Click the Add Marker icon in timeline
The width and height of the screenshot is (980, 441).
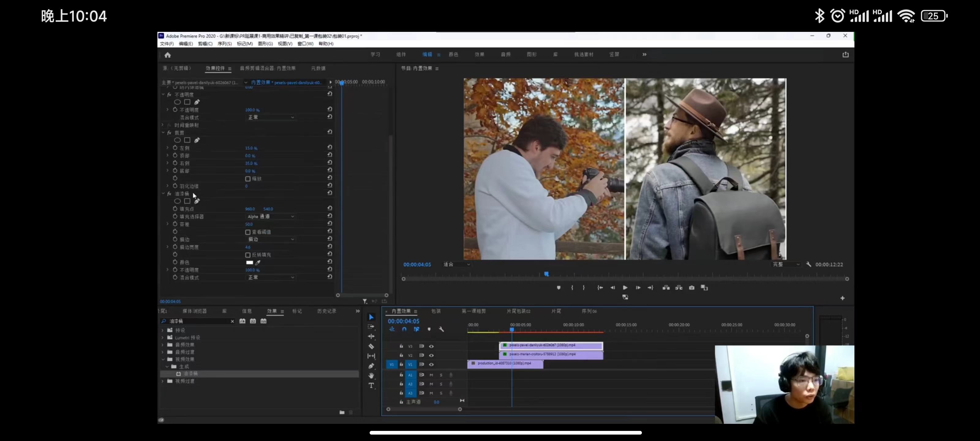point(429,329)
